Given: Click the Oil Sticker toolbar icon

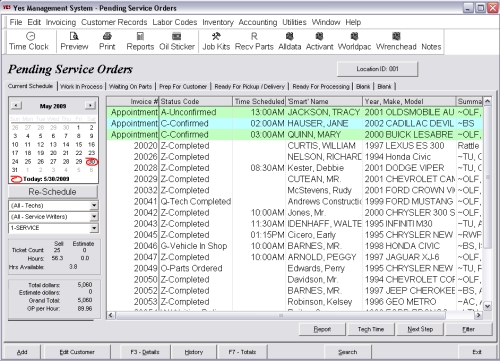Looking at the screenshot, I should click(177, 41).
